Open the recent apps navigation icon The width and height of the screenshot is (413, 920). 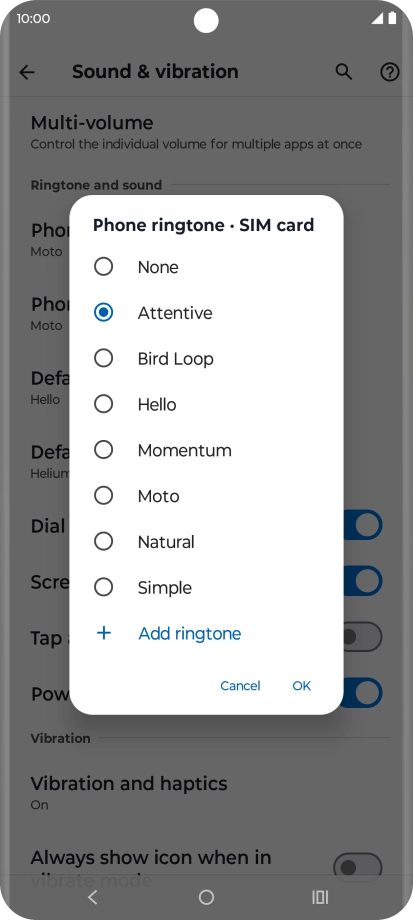point(320,897)
